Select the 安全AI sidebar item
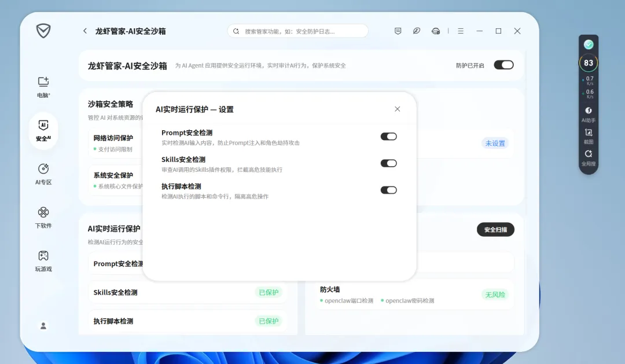 [x=43, y=131]
